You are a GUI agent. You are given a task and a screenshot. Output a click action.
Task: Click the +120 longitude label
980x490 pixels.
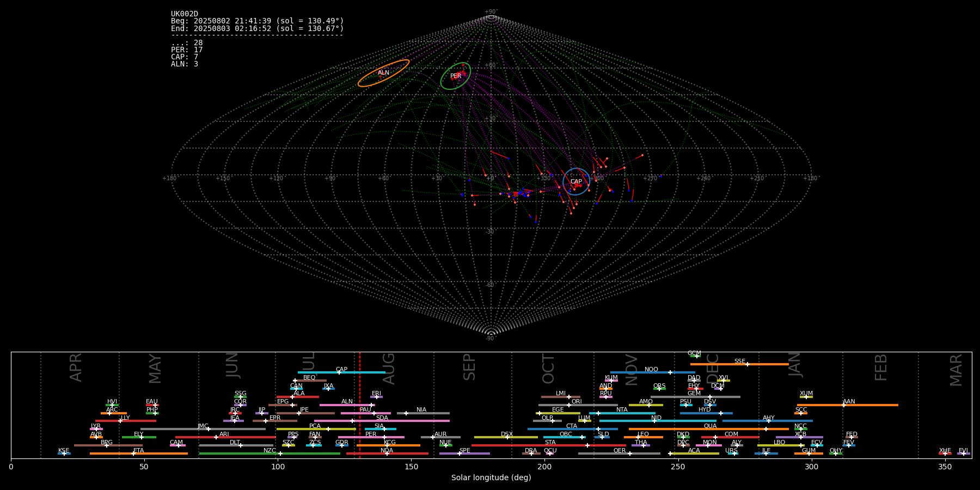click(275, 178)
